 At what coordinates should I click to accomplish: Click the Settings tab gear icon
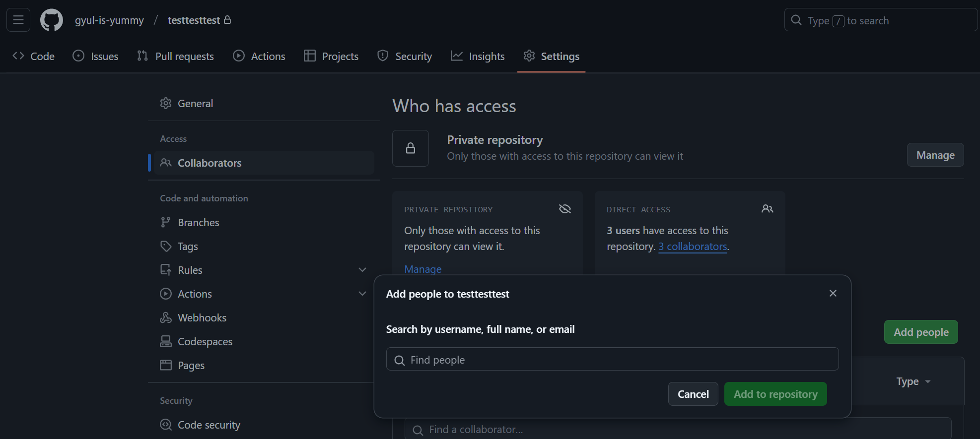tap(529, 56)
